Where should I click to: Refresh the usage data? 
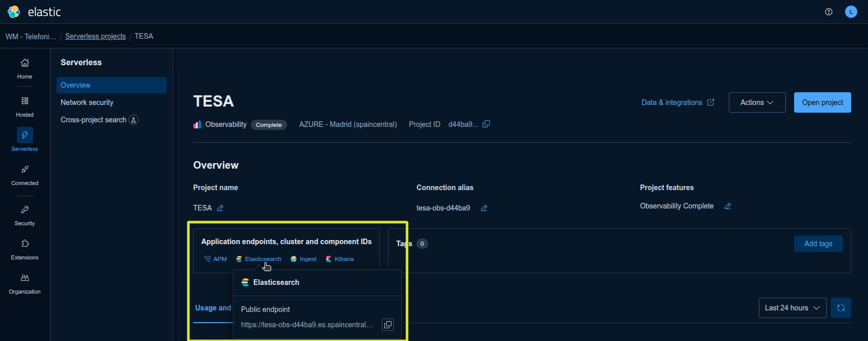click(841, 308)
